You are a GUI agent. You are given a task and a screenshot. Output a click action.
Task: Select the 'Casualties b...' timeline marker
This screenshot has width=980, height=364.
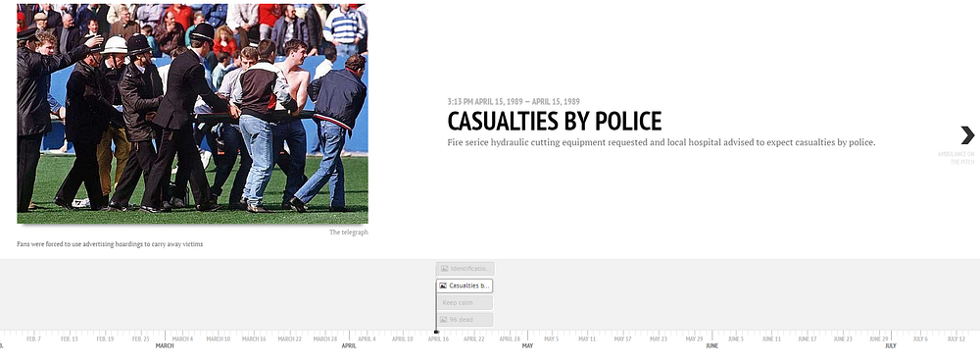point(465,286)
